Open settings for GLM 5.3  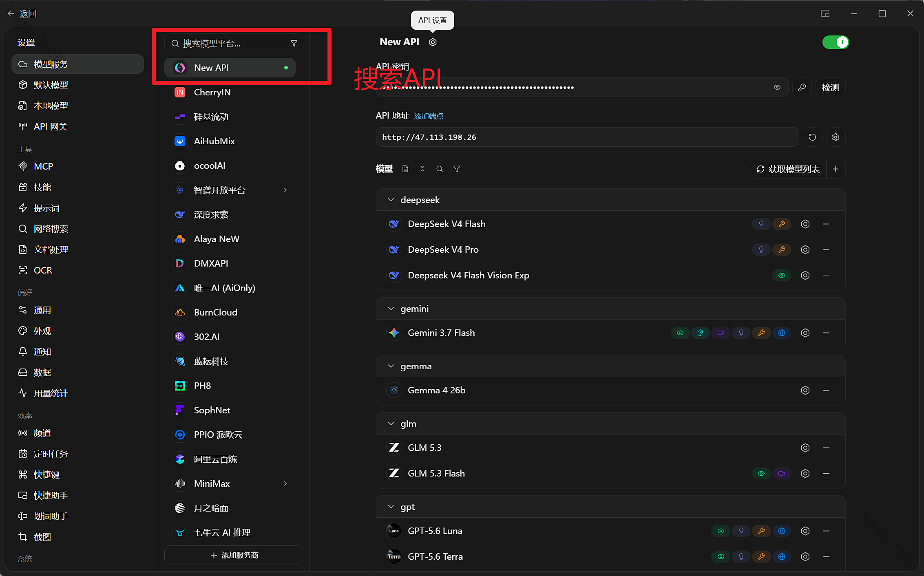coord(805,448)
